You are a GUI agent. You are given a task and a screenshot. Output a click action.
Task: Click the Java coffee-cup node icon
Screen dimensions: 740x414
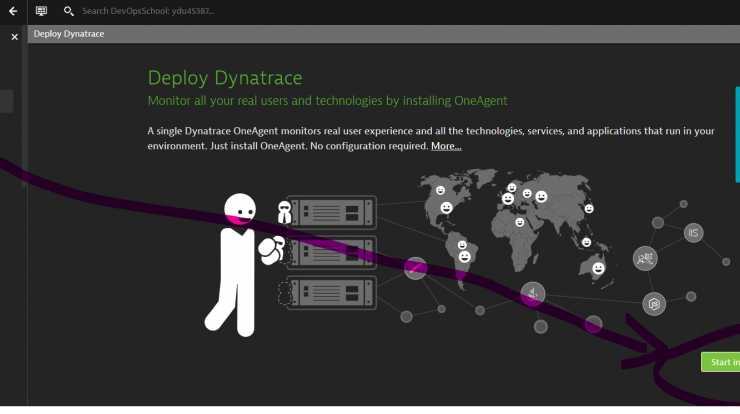[x=533, y=294]
